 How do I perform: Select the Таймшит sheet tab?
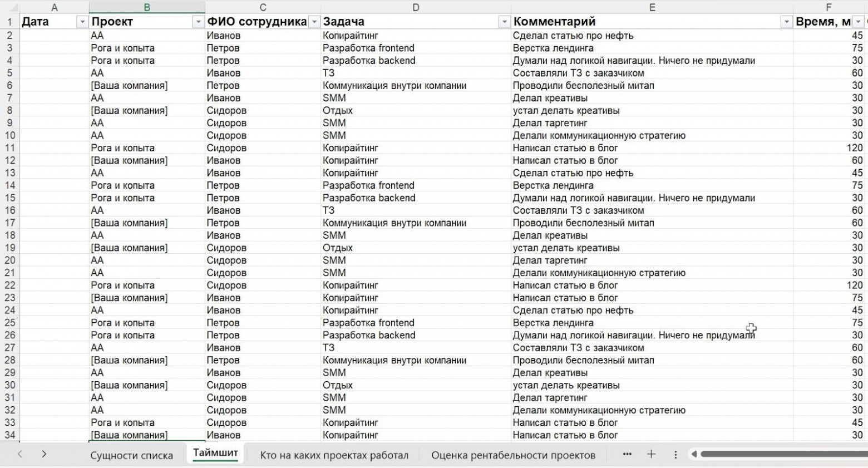click(x=215, y=452)
